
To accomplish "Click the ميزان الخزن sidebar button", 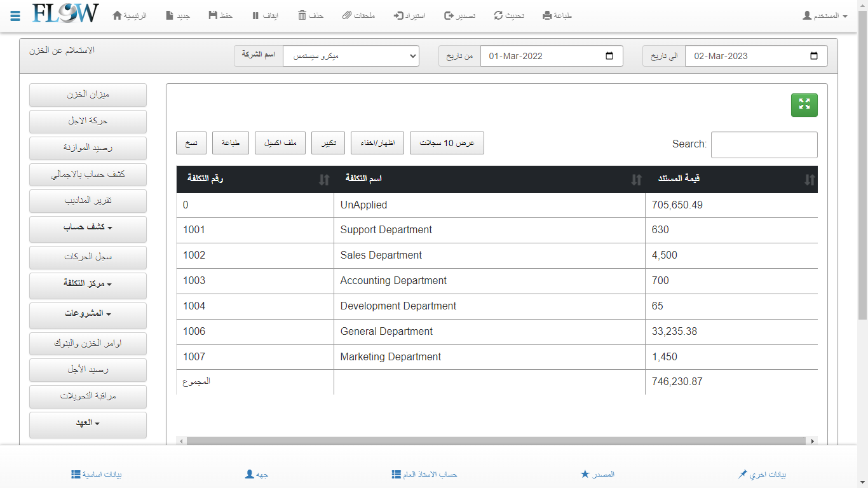I will [x=88, y=95].
